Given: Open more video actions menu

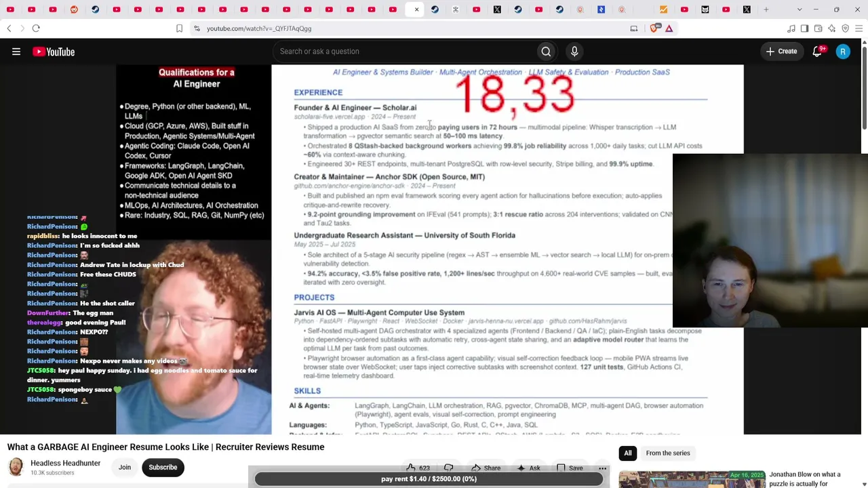Looking at the screenshot, I should [602, 468].
